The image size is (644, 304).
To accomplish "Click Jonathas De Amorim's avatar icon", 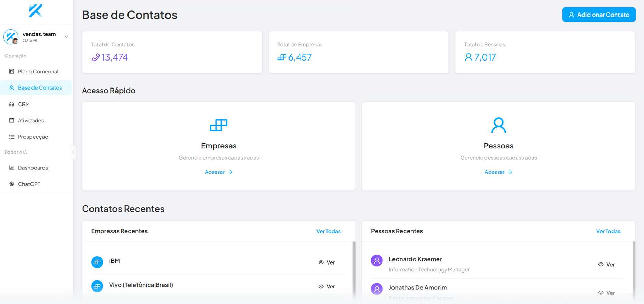I will 377,288.
